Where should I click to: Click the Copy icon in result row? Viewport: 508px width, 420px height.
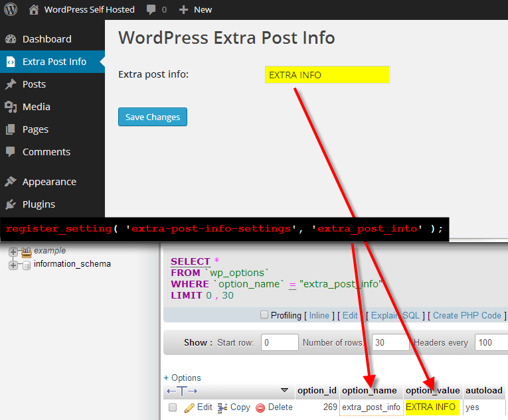click(x=222, y=407)
